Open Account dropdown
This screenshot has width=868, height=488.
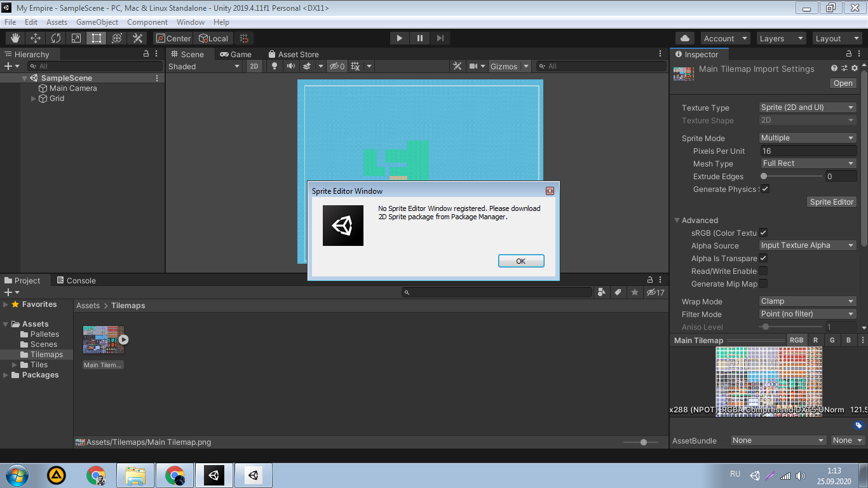tap(726, 38)
